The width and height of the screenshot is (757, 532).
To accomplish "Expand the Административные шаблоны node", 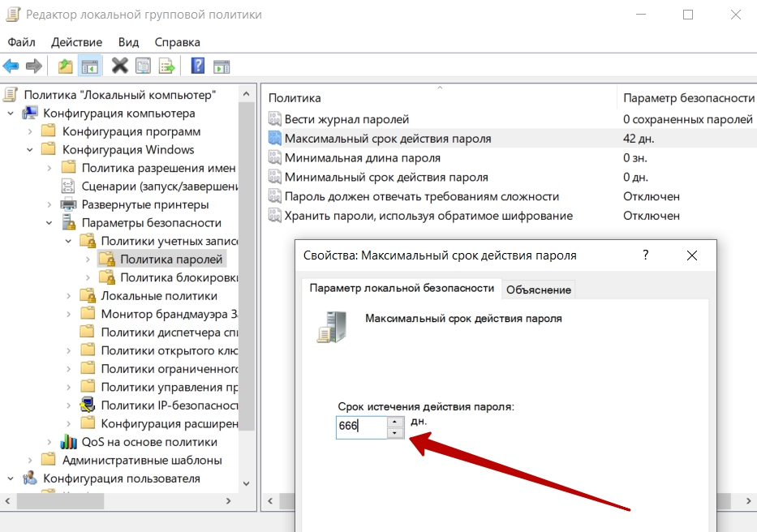I will pos(30,460).
